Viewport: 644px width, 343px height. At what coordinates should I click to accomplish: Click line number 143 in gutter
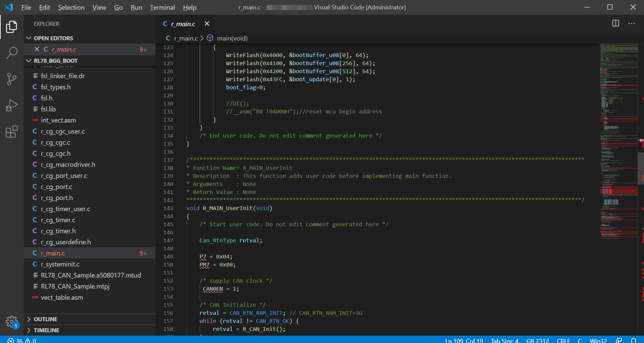[x=168, y=208]
